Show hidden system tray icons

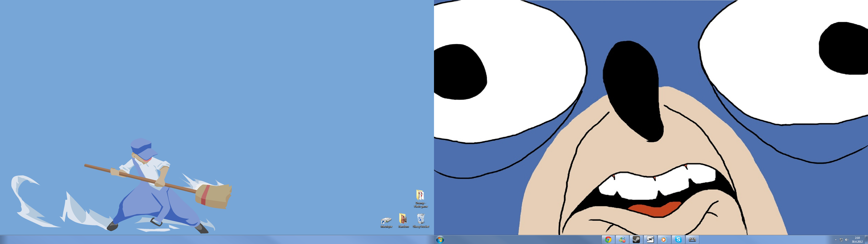pyautogui.click(x=836, y=240)
